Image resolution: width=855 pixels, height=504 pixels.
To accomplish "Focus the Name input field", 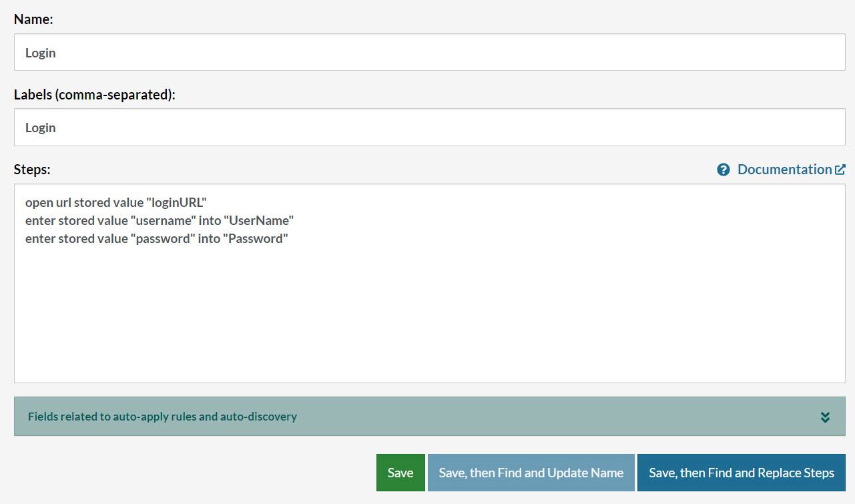I will [429, 53].
